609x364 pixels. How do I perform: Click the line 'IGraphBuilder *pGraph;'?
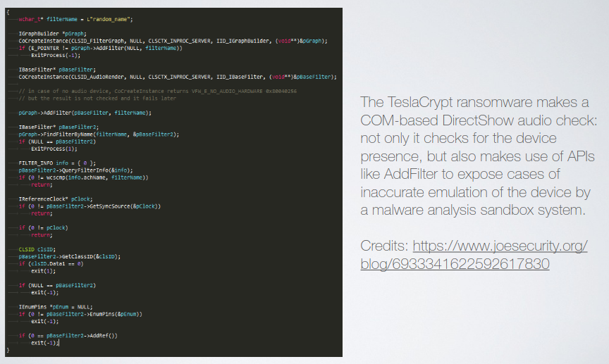click(x=52, y=34)
